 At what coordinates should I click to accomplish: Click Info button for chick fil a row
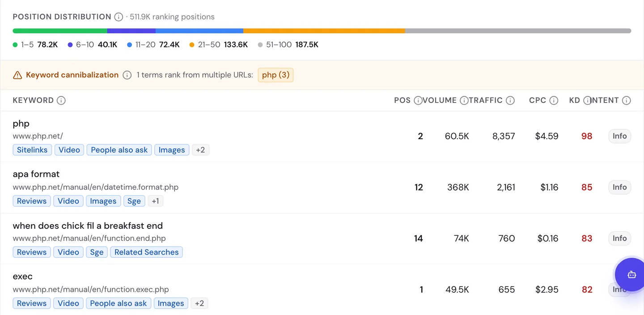[619, 238]
